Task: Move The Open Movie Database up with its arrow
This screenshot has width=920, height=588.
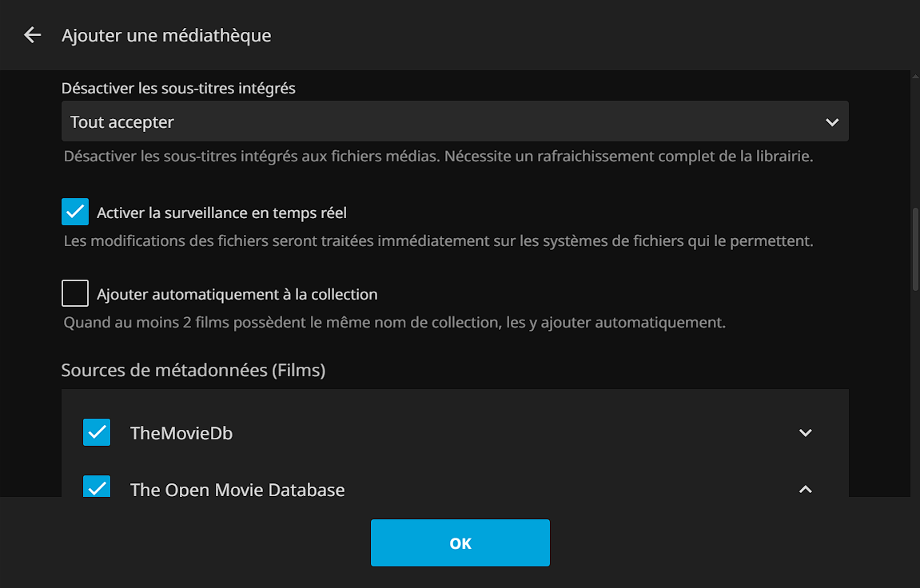Action: click(x=805, y=489)
